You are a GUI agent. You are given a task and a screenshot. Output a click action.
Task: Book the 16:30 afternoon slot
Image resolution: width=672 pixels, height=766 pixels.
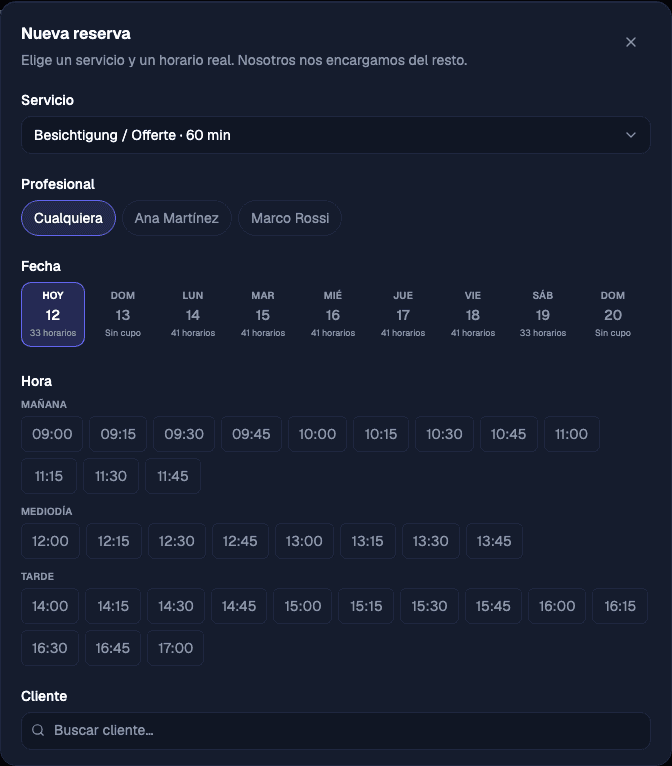point(50,648)
